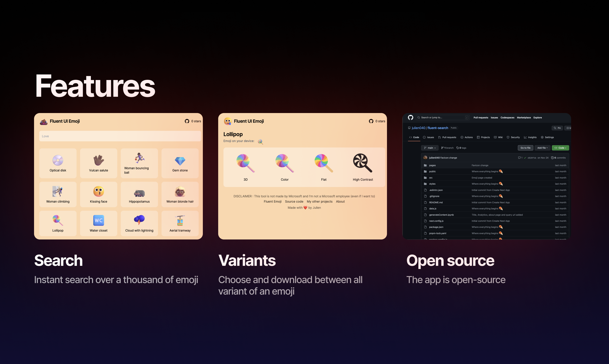Select Woman blonde hair emoji
Viewport: 609px width, 364px height.
pyautogui.click(x=180, y=194)
